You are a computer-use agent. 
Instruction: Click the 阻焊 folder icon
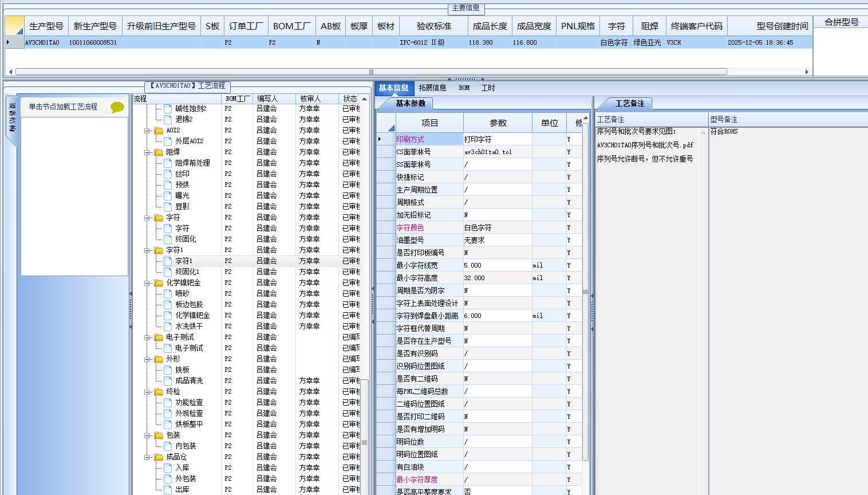click(x=159, y=152)
